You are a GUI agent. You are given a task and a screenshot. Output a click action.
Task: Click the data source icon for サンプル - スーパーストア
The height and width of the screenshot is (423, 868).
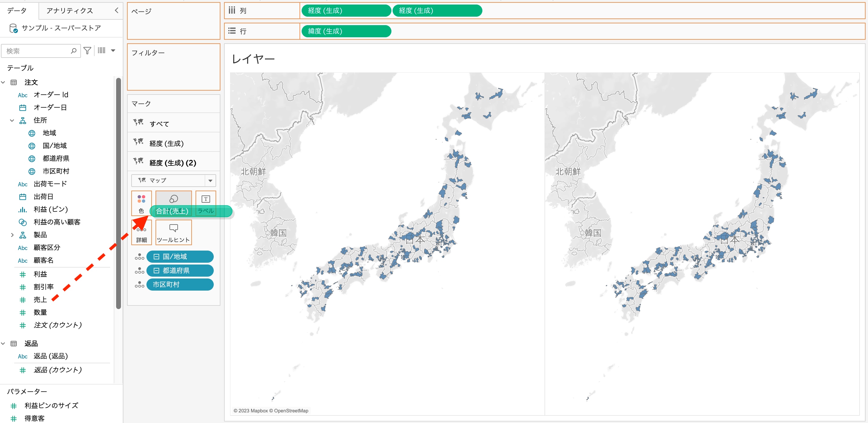click(13, 28)
